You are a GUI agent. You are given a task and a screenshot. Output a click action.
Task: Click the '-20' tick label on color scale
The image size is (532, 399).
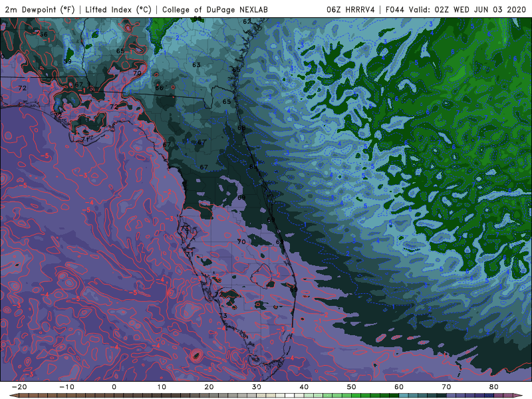pos(19,387)
